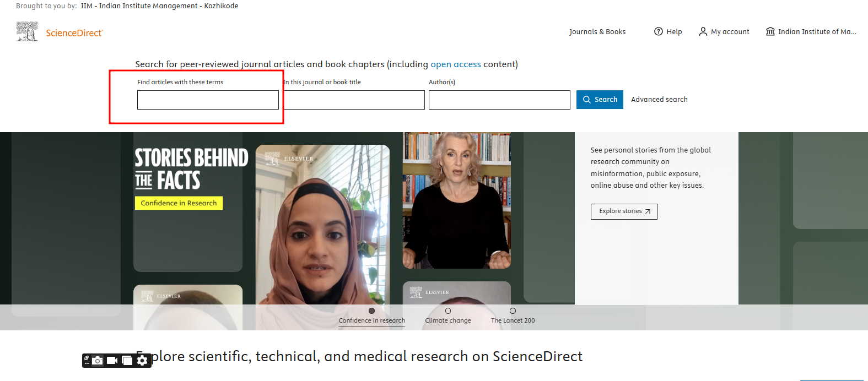The height and width of the screenshot is (381, 868).
Task: Open the Advanced search link
Action: [659, 100]
